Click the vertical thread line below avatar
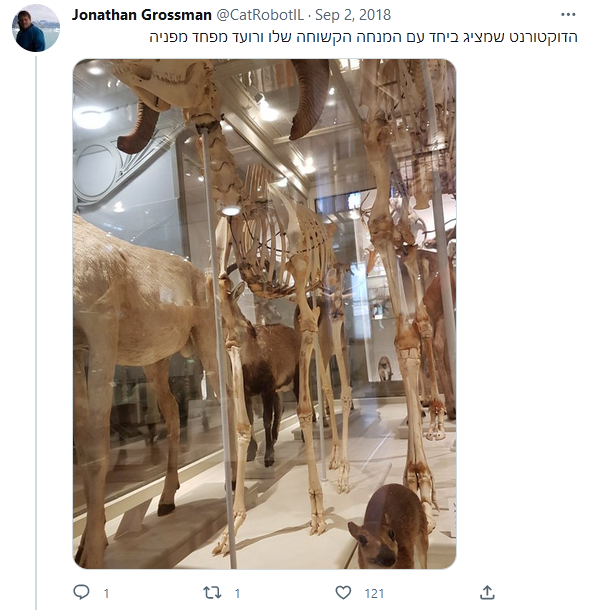This screenshot has height=610, width=591. click(x=36, y=333)
